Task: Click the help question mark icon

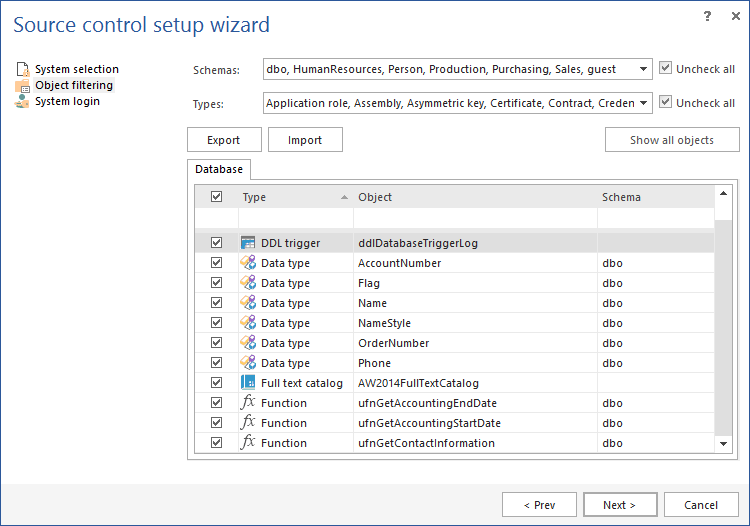Action: coord(708,16)
